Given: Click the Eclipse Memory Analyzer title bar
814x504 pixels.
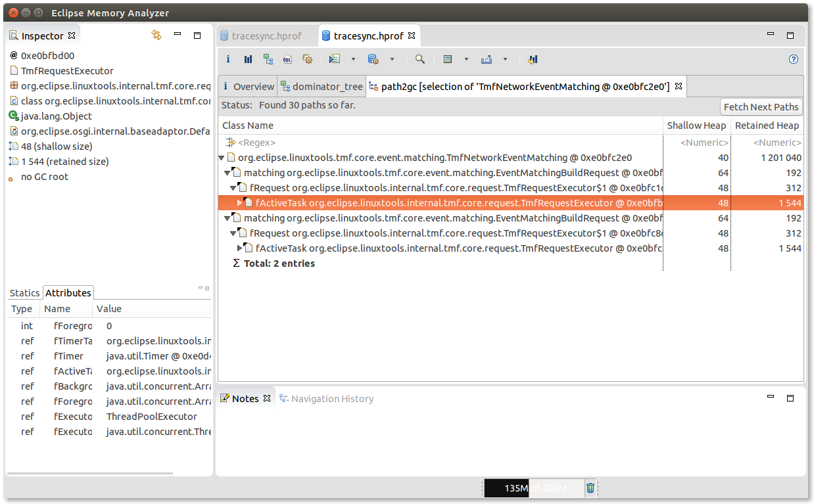Looking at the screenshot, I should [406, 12].
